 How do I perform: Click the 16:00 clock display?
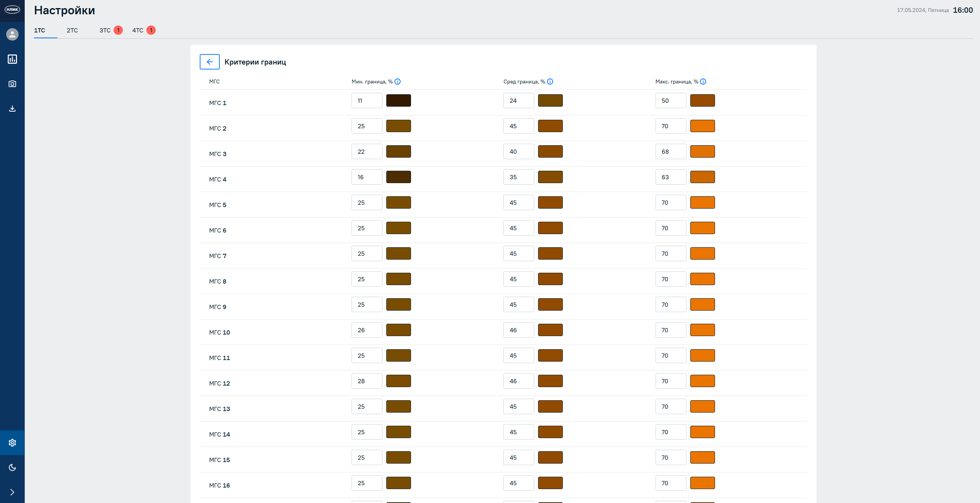point(963,10)
